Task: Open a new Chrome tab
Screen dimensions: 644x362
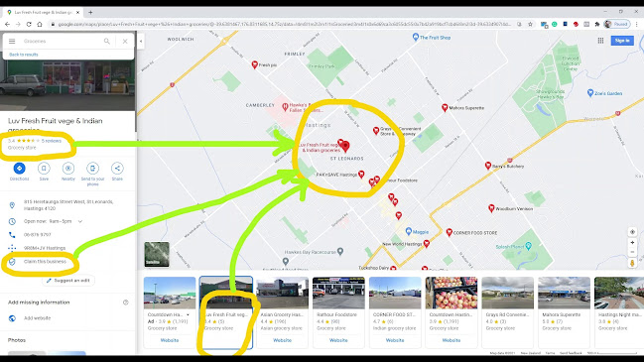Action: (x=90, y=12)
